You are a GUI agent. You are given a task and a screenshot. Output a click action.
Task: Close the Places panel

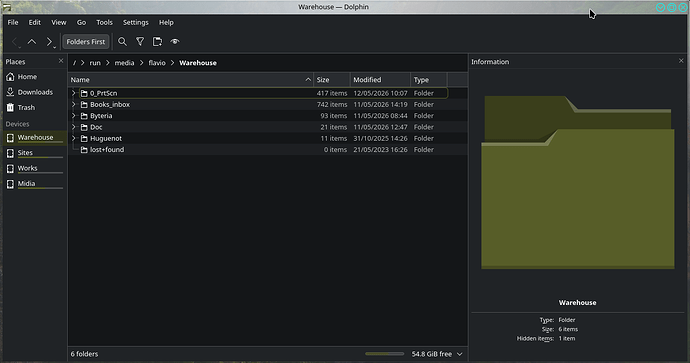pos(61,61)
